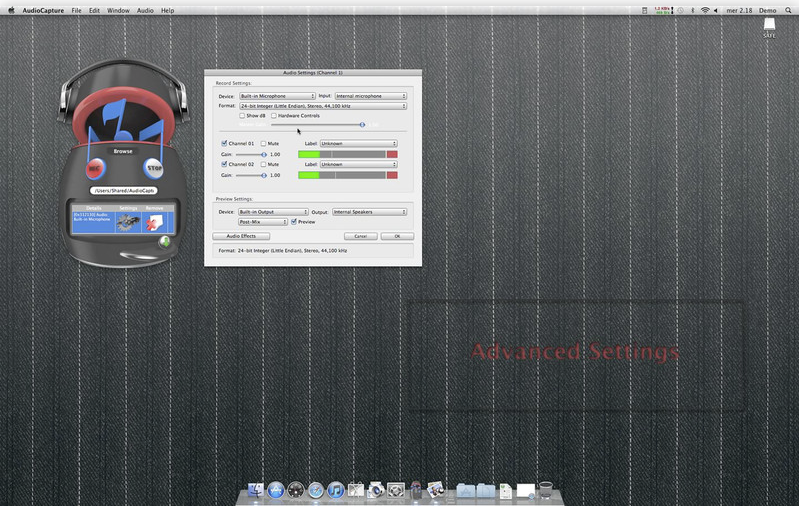Click the Channel 01 Gain slider
The width and height of the screenshot is (799, 506).
click(251, 154)
